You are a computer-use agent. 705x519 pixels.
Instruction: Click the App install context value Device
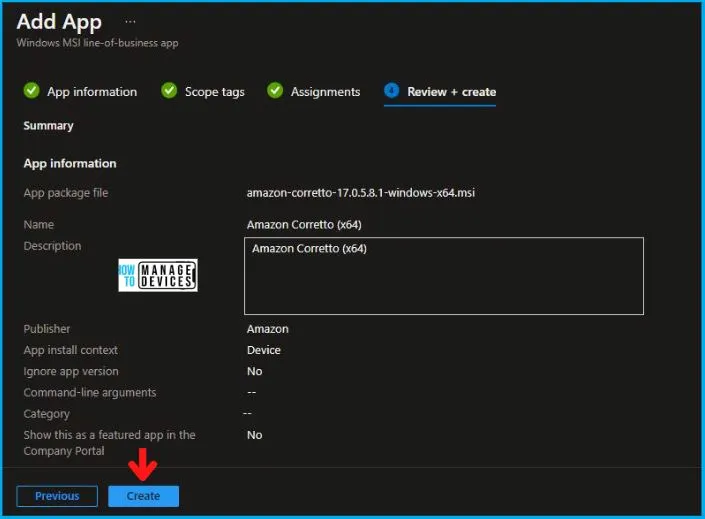263,350
